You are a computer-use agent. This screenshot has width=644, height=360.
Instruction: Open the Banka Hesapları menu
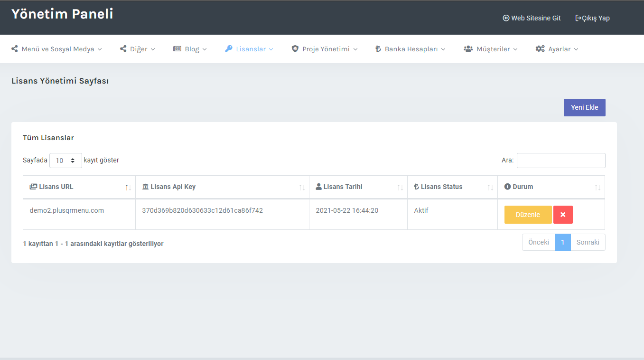click(x=411, y=49)
